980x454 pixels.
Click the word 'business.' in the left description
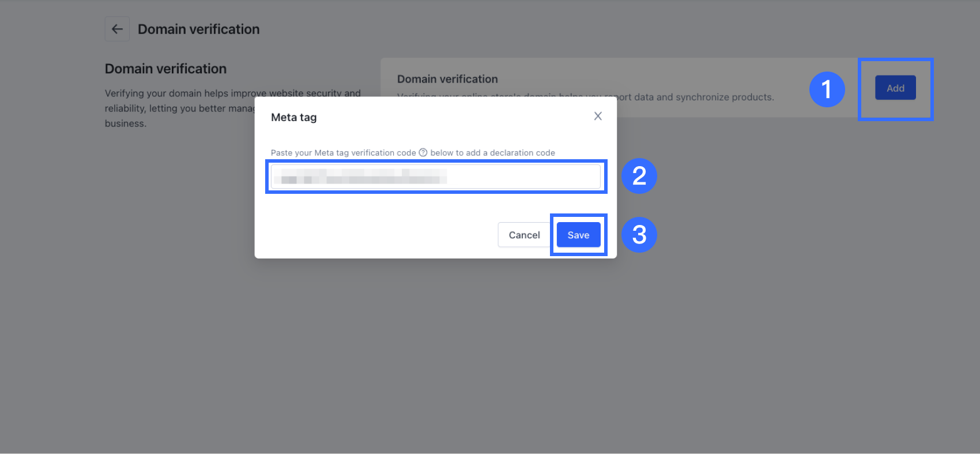point(126,123)
